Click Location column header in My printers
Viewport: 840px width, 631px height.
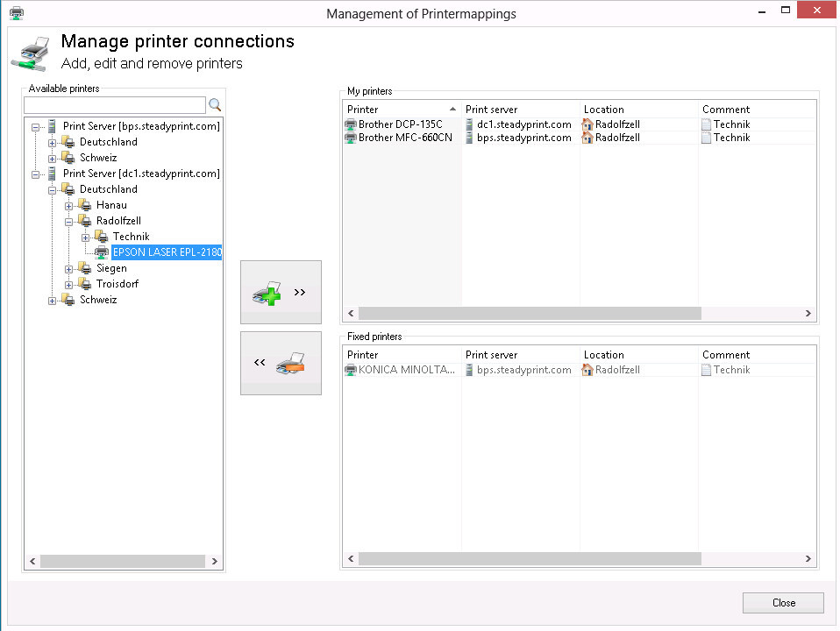point(638,110)
